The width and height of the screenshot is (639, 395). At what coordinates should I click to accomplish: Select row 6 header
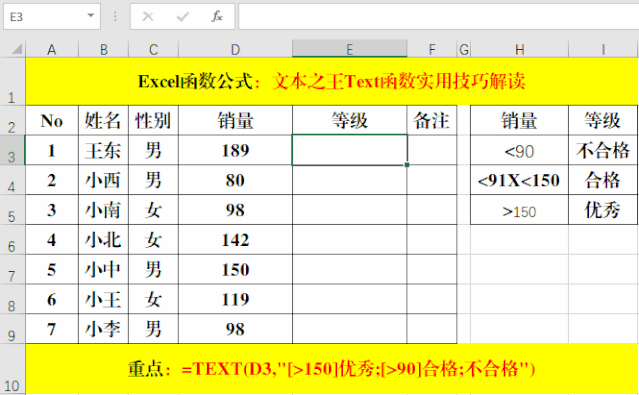[x=12, y=240]
